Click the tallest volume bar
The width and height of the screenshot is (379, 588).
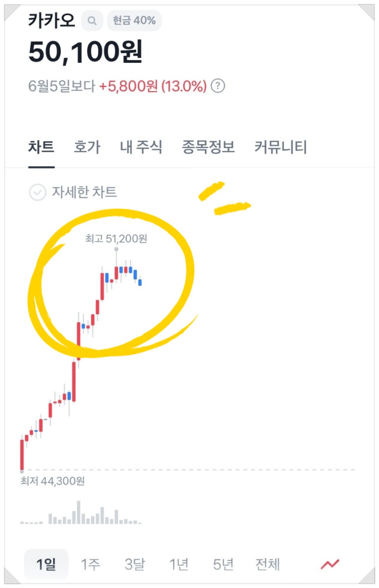tap(78, 512)
